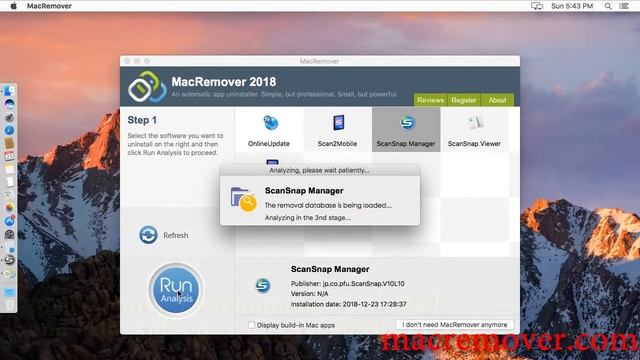The width and height of the screenshot is (640, 360).
Task: Click I don't need MacRemover anymore
Action: click(x=455, y=324)
